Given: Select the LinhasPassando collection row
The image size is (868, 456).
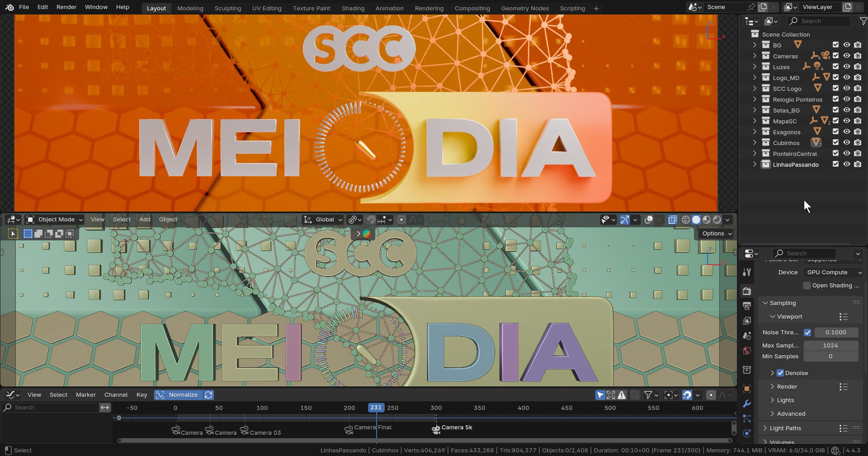Looking at the screenshot, I should [x=796, y=165].
